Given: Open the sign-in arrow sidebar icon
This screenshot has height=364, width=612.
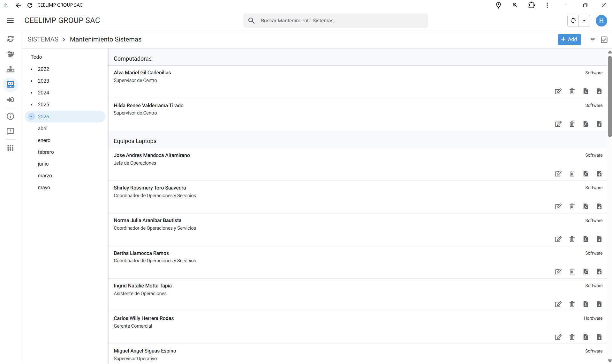Looking at the screenshot, I should tap(11, 100).
